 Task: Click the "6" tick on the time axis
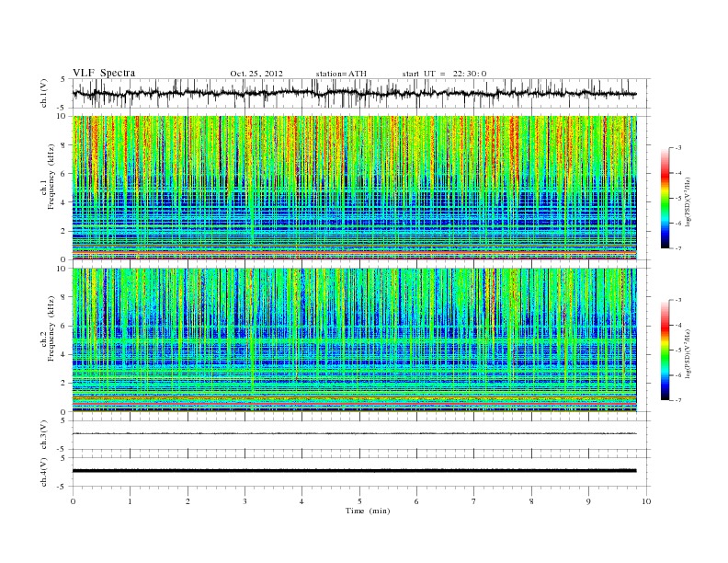pos(416,501)
